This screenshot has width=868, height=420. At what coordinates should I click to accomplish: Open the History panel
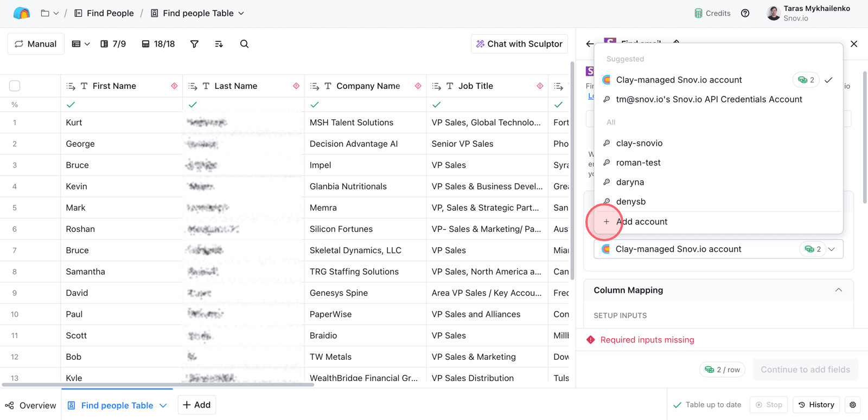[816, 405]
